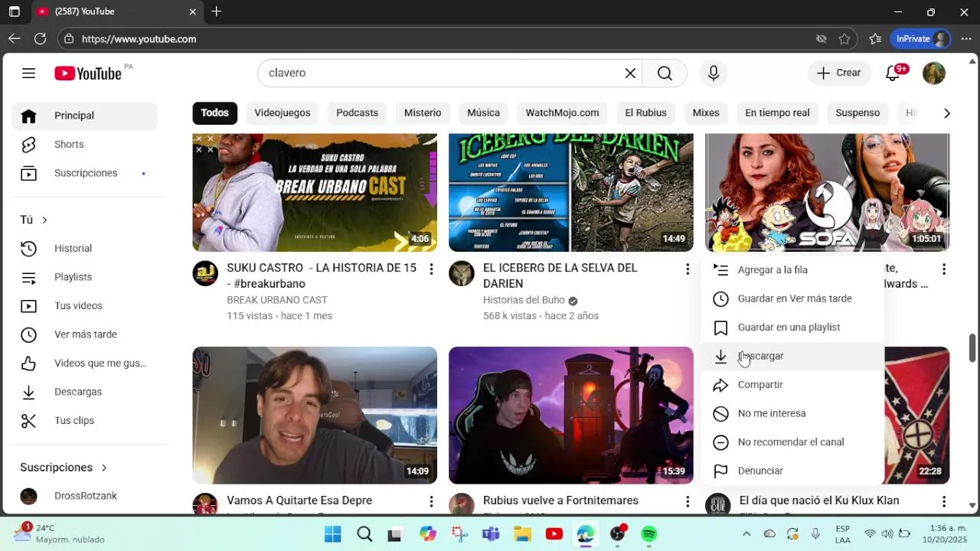Select the Mixes filter chip
This screenshot has width=980, height=551.
pyautogui.click(x=706, y=112)
